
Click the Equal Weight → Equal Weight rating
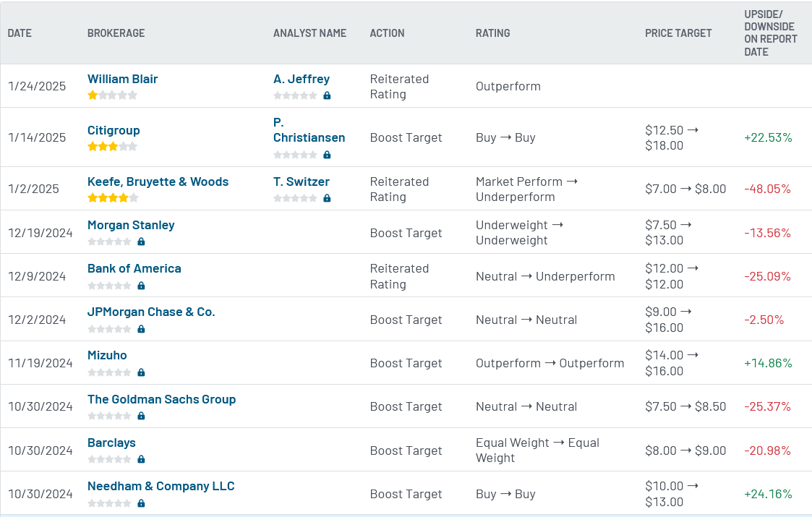click(x=537, y=450)
